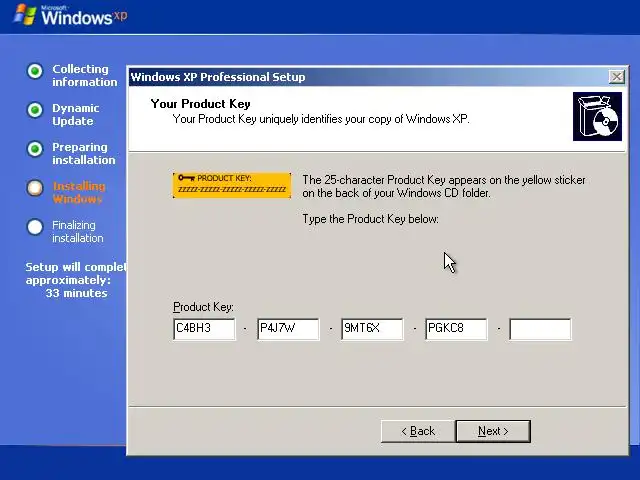The image size is (640, 480).
Task: Focus the empty fifth product key field
Action: [x=540, y=329]
